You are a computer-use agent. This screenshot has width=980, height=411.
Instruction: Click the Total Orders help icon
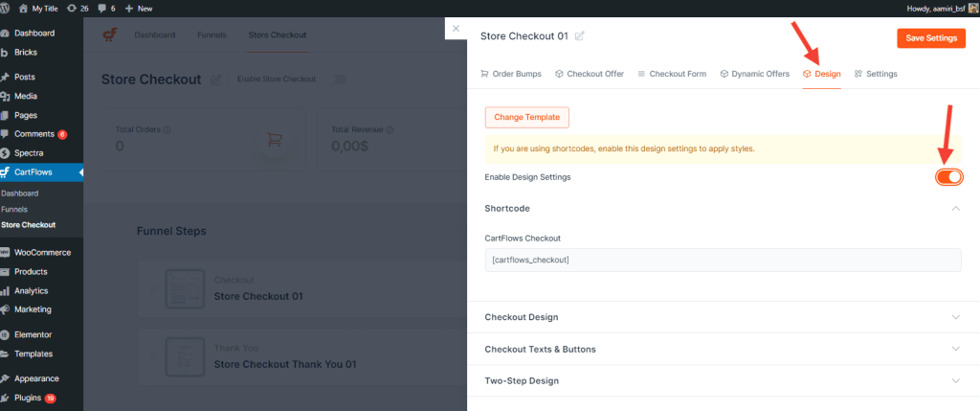pyautogui.click(x=167, y=130)
